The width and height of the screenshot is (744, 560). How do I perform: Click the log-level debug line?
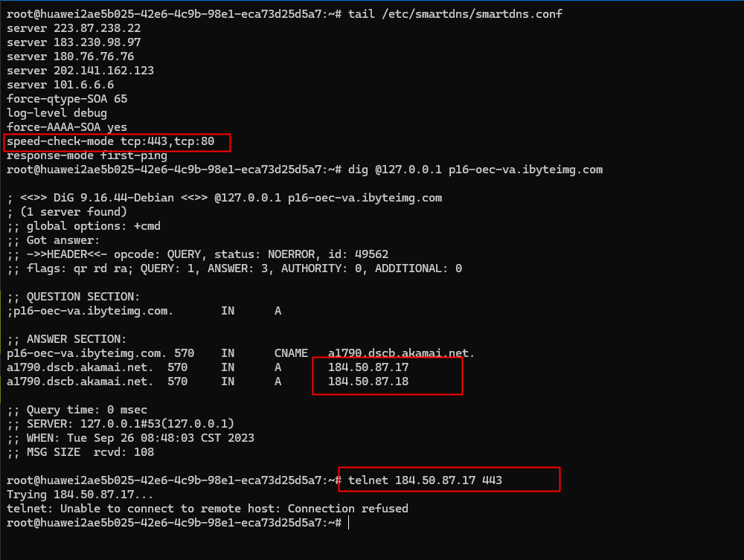[x=57, y=112]
